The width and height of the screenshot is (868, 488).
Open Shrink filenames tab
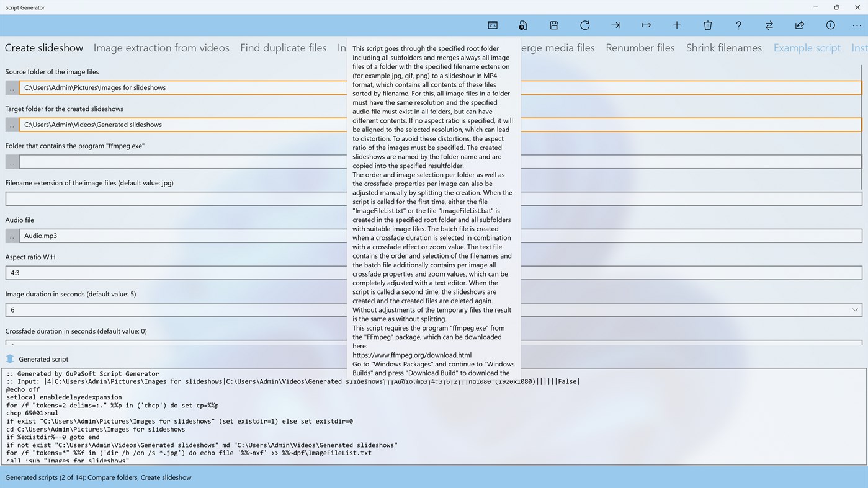click(724, 48)
